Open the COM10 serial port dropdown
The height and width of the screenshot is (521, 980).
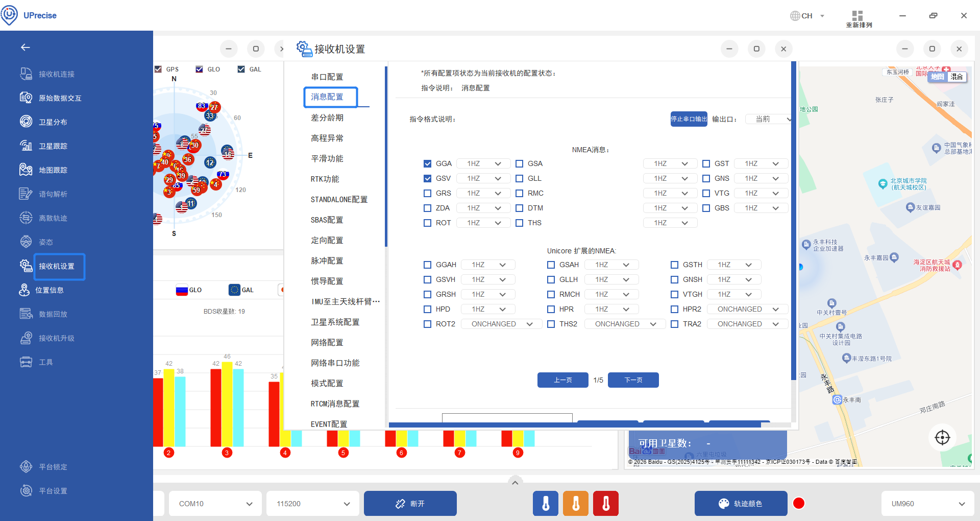click(215, 504)
